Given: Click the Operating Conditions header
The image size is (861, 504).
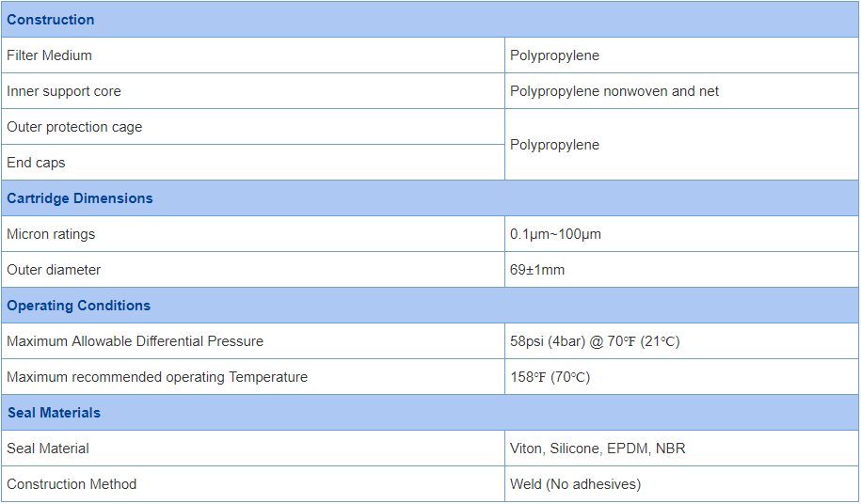Looking at the screenshot, I should pos(79,306).
